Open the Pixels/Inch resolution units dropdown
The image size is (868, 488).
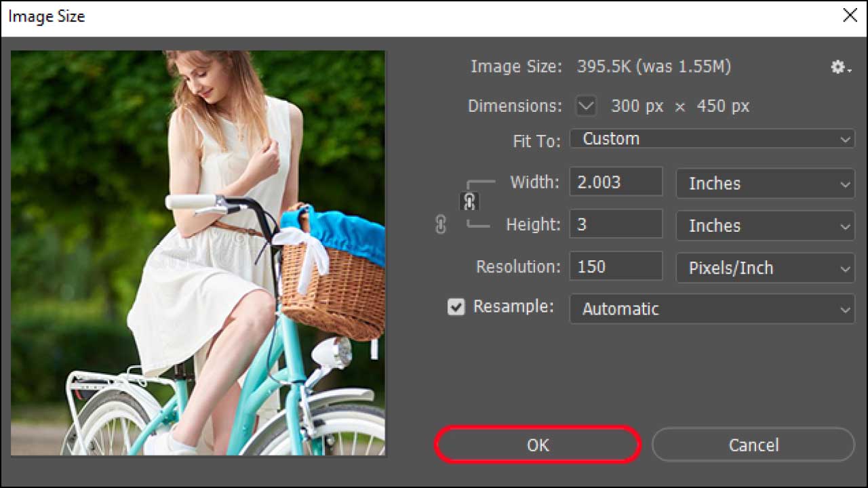pos(765,268)
